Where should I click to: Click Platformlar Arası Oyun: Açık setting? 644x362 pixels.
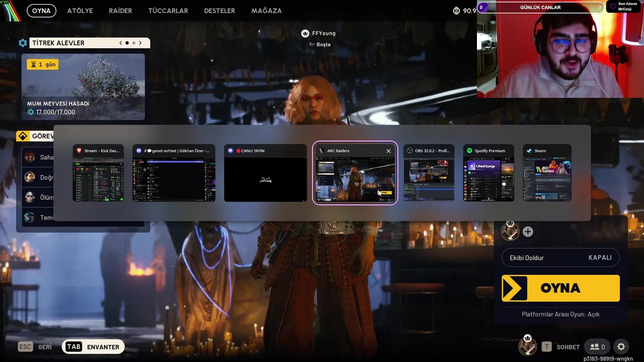pos(560,314)
